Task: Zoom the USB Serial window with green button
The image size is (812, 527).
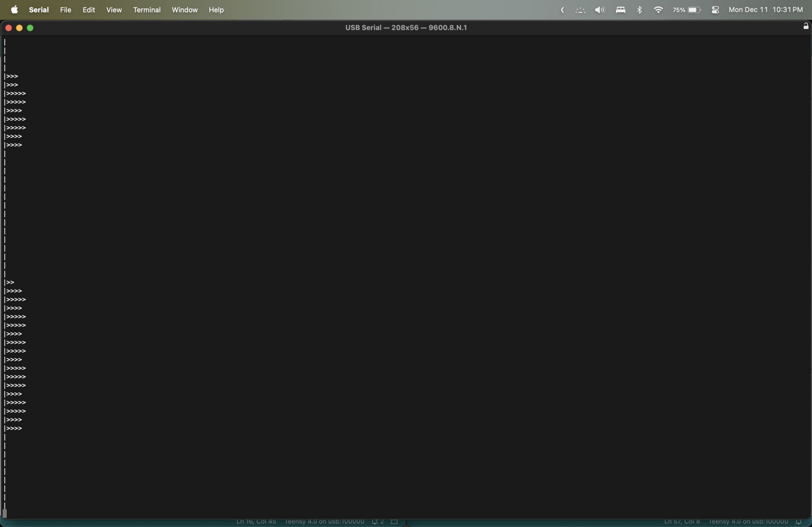Action: coord(30,28)
